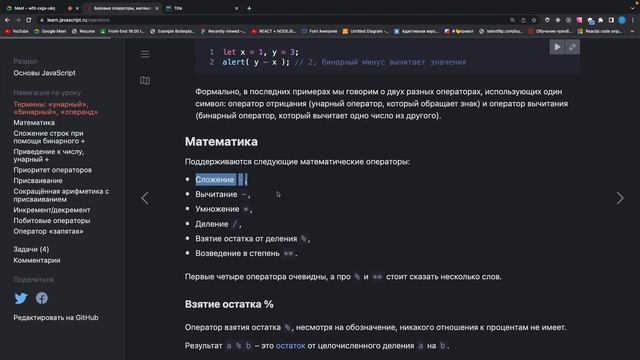
Task: Open Комментарии link in sidebar
Action: (x=37, y=260)
